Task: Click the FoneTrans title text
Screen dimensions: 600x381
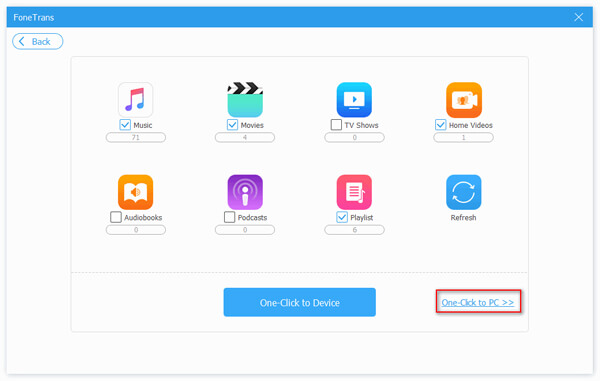Action: (34, 17)
